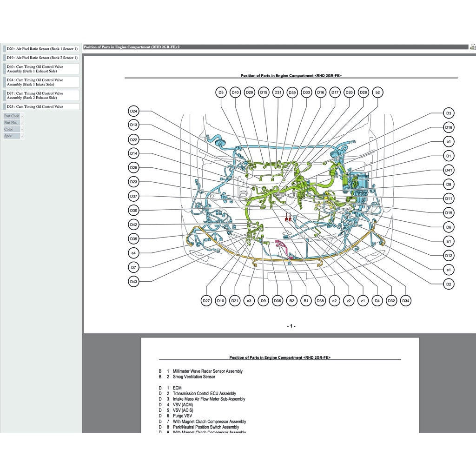Image resolution: width=476 pixels, height=476 pixels.
Task: Select the D3 callout on right side
Action: click(448, 113)
